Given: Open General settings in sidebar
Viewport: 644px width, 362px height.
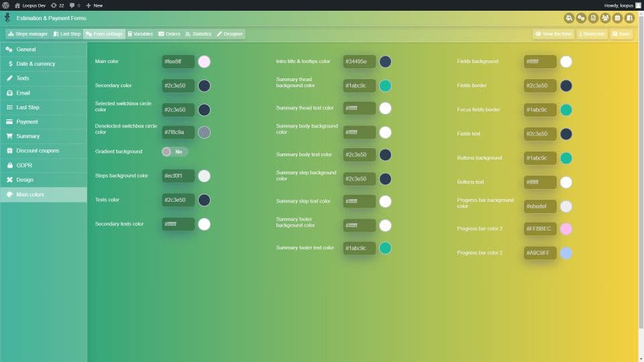Looking at the screenshot, I should point(44,49).
